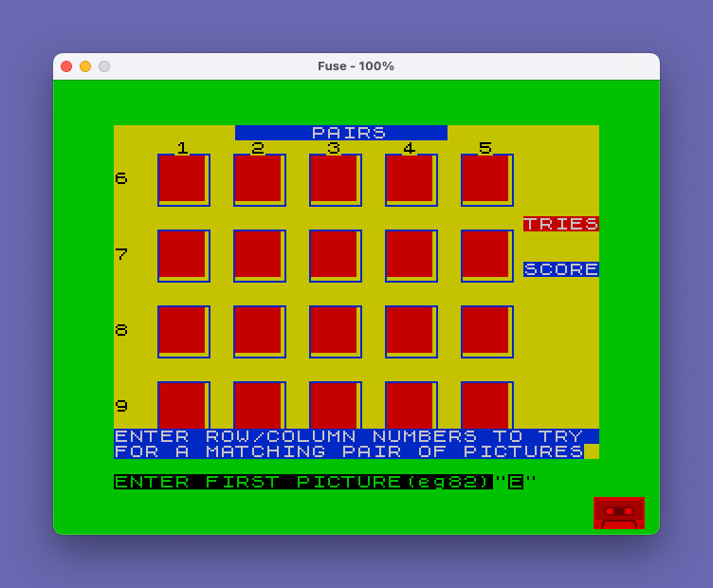Screen dimensions: 713x588
Task: Click the red TRIES label
Action: point(561,224)
